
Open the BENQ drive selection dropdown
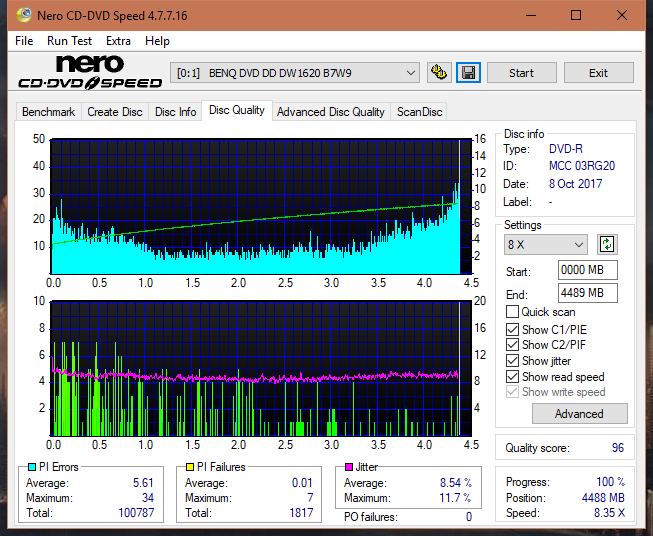[x=295, y=73]
